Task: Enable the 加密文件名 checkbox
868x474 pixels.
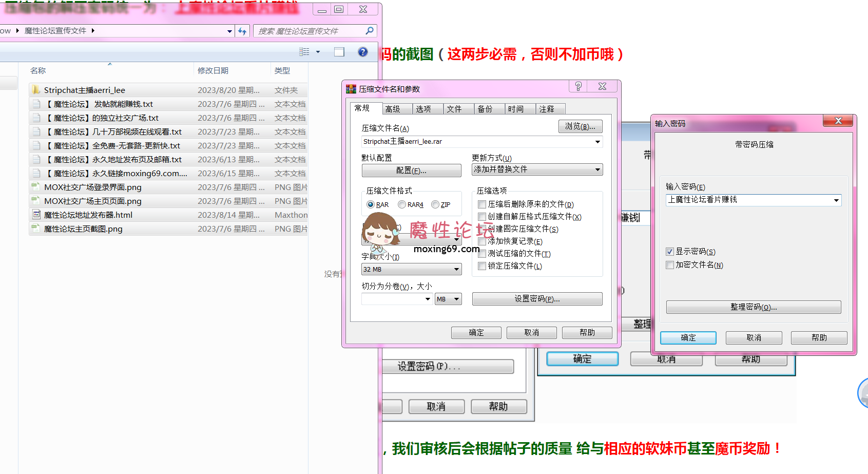Action: (x=670, y=264)
